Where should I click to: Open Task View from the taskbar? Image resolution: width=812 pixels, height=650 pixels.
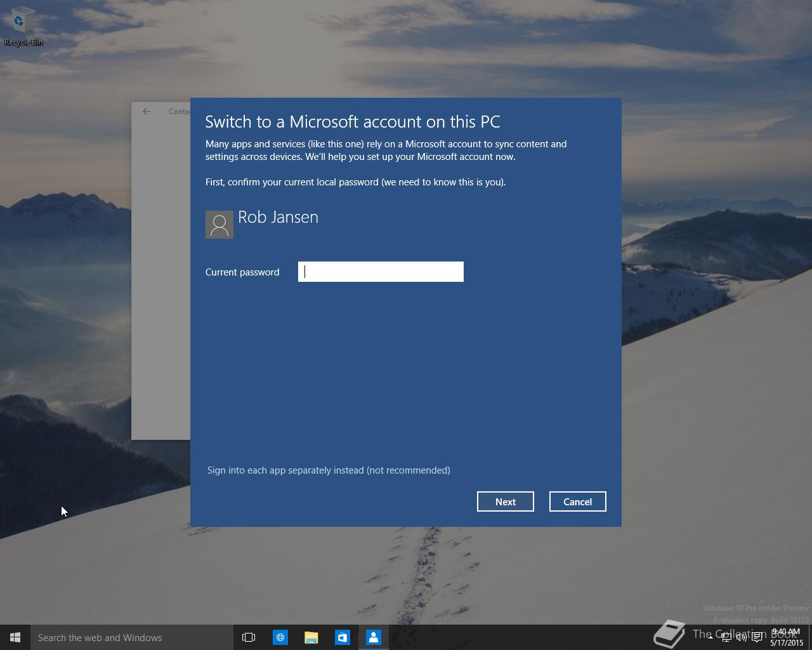[249, 637]
